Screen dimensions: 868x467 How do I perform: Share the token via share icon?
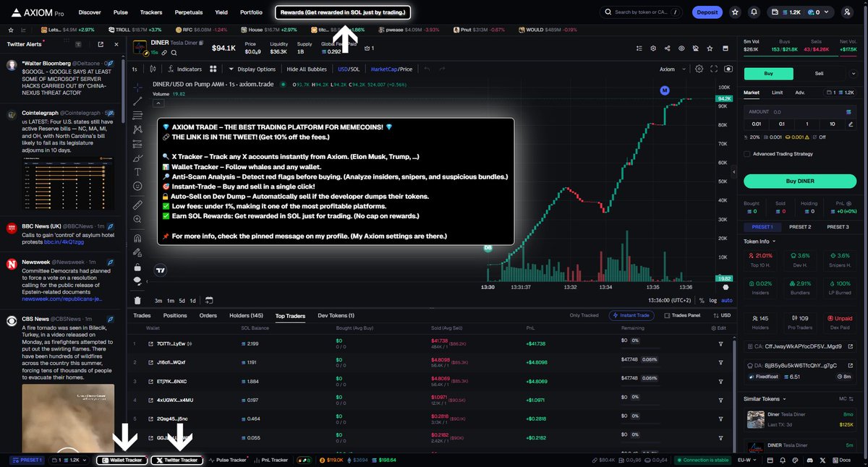[666, 48]
